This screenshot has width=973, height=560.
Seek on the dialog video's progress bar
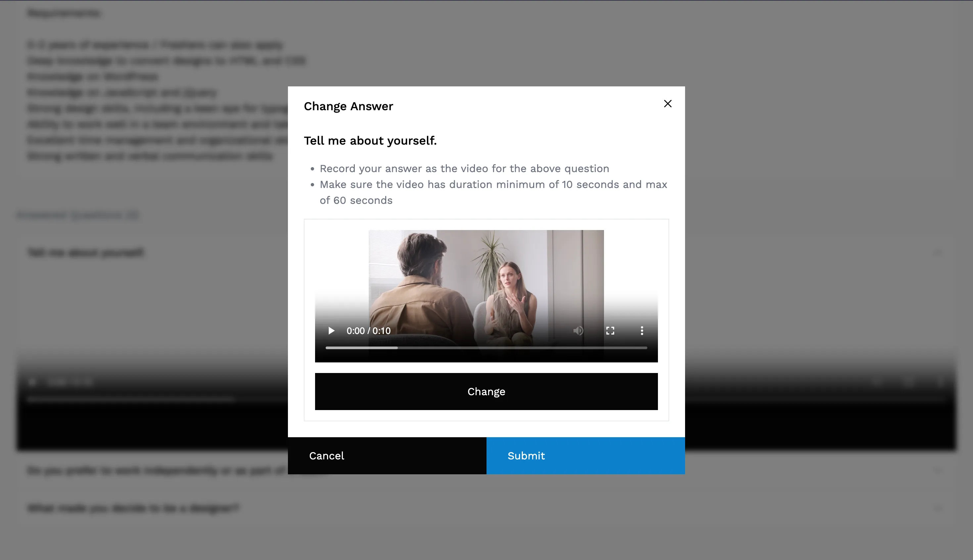pyautogui.click(x=486, y=348)
